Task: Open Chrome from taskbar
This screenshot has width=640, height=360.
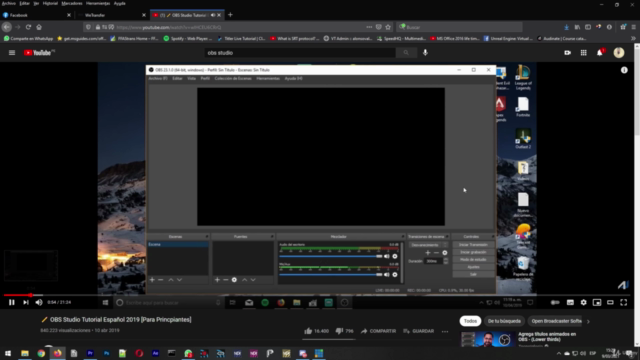Action: pos(41,353)
